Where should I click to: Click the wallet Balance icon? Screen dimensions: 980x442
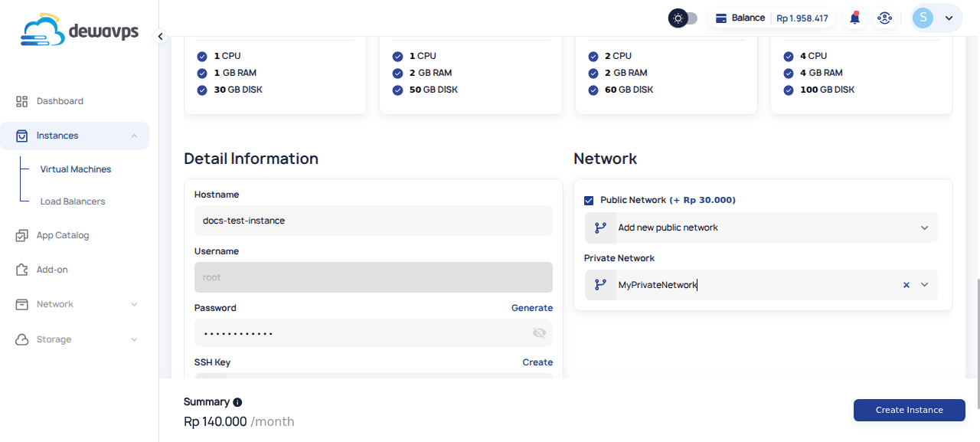pos(720,18)
